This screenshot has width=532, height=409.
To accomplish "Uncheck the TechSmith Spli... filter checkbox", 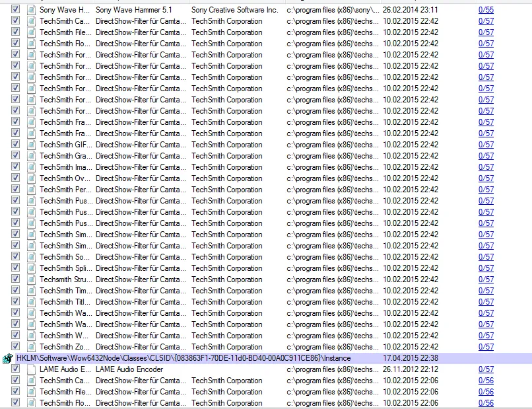I will tap(15, 268).
